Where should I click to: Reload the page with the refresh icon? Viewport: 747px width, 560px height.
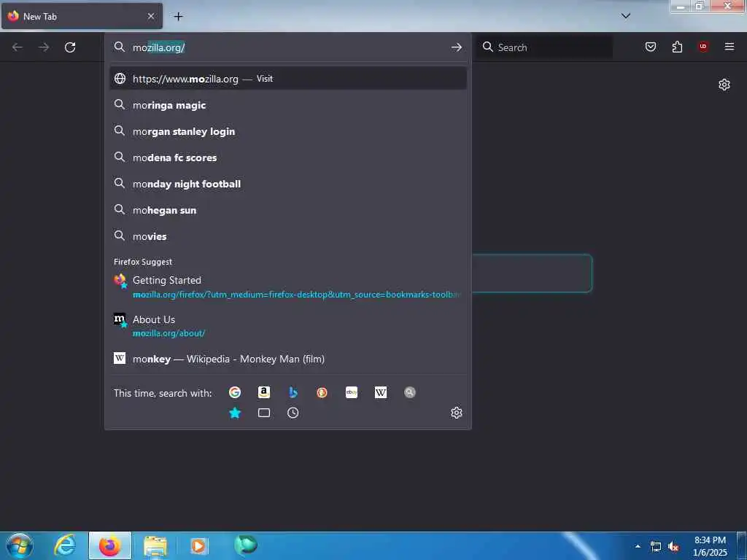(x=70, y=47)
